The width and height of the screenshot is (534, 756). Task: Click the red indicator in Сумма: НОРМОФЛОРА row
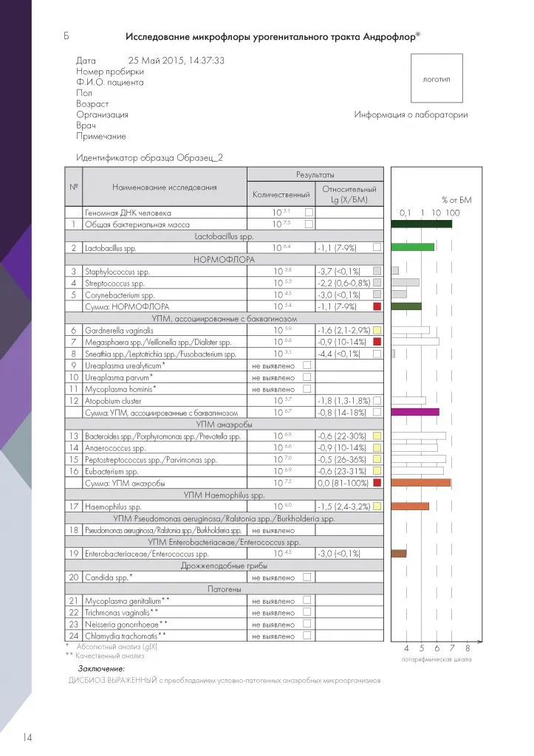tap(377, 306)
